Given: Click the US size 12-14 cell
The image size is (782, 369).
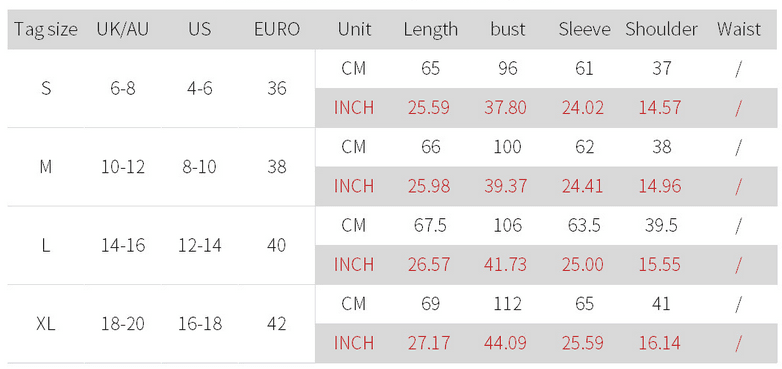Looking at the screenshot, I should [x=200, y=246].
